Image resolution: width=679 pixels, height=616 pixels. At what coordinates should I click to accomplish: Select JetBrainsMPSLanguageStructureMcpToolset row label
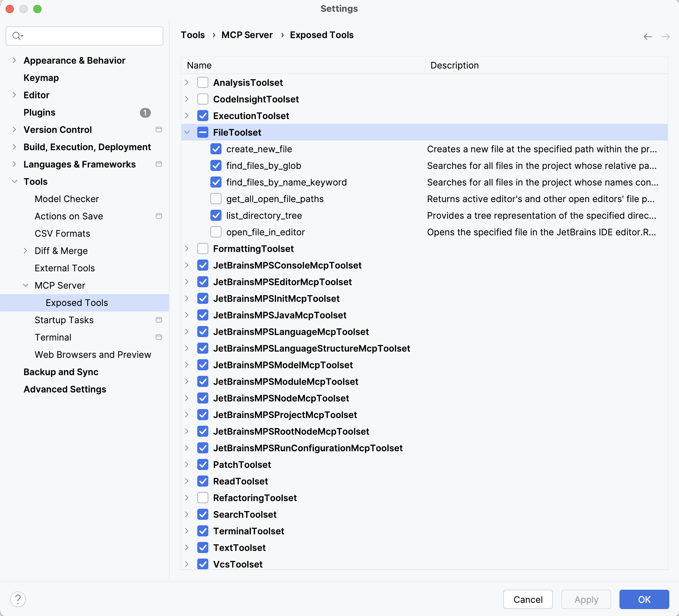click(312, 348)
